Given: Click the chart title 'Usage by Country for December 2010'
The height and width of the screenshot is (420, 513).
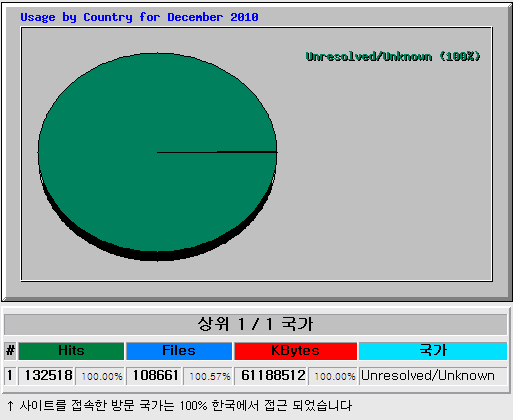Looking at the screenshot, I should pos(139,17).
